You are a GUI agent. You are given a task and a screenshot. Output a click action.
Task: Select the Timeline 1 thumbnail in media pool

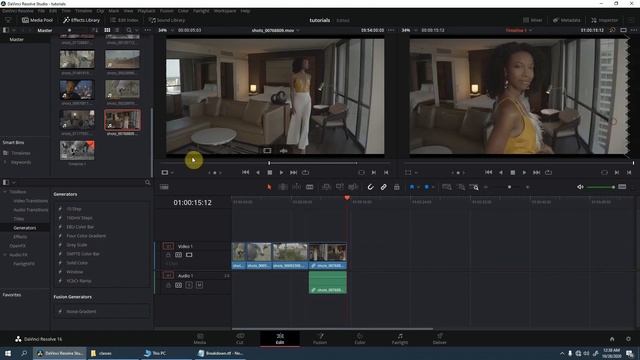pos(77,150)
